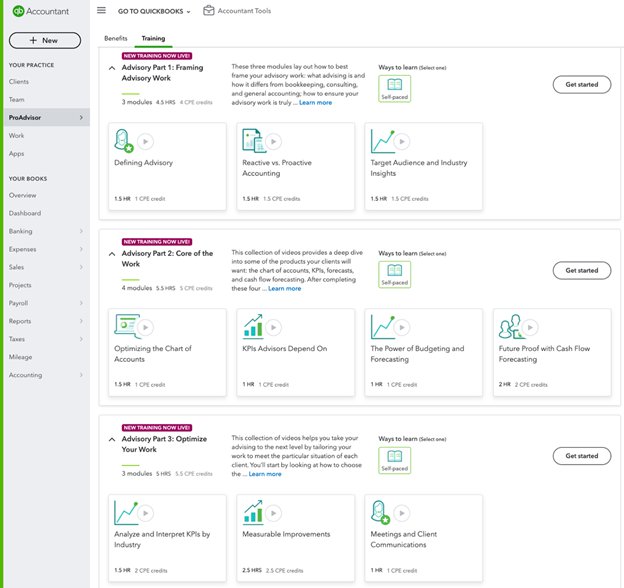Click Optimizing the Chart of Accounts icon
This screenshot has width=624, height=588.
click(126, 326)
